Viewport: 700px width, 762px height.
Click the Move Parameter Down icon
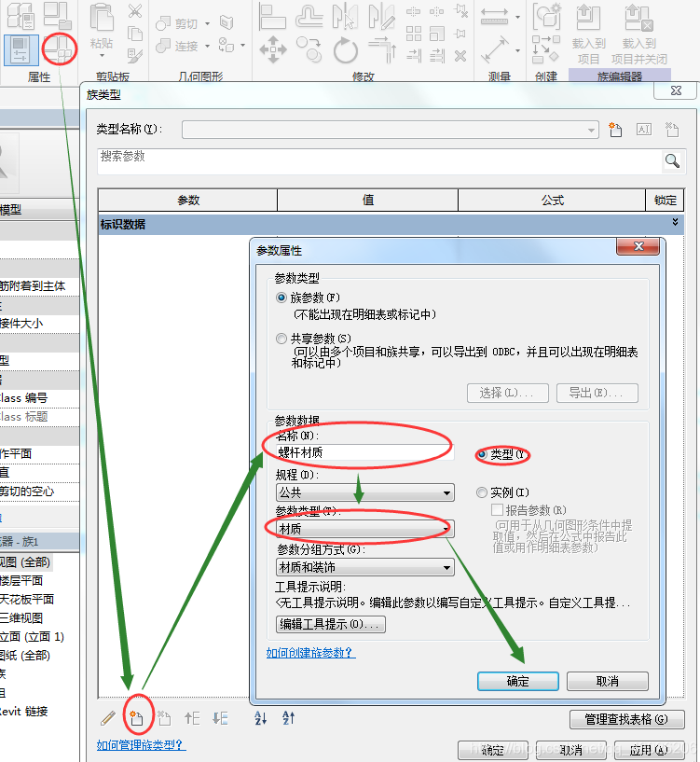pyautogui.click(x=220, y=718)
